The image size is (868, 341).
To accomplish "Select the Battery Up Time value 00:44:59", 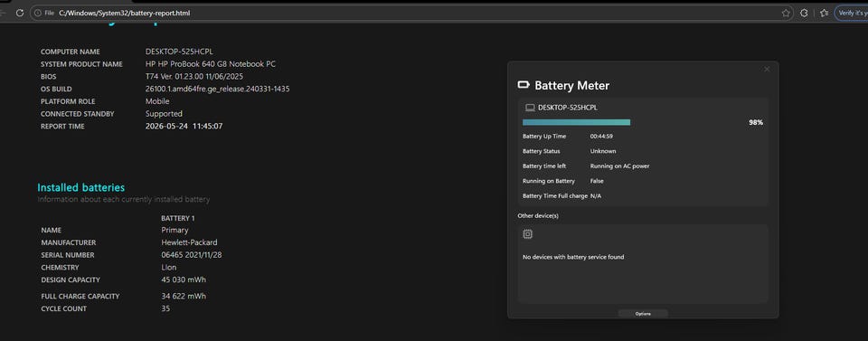I will tap(601, 137).
